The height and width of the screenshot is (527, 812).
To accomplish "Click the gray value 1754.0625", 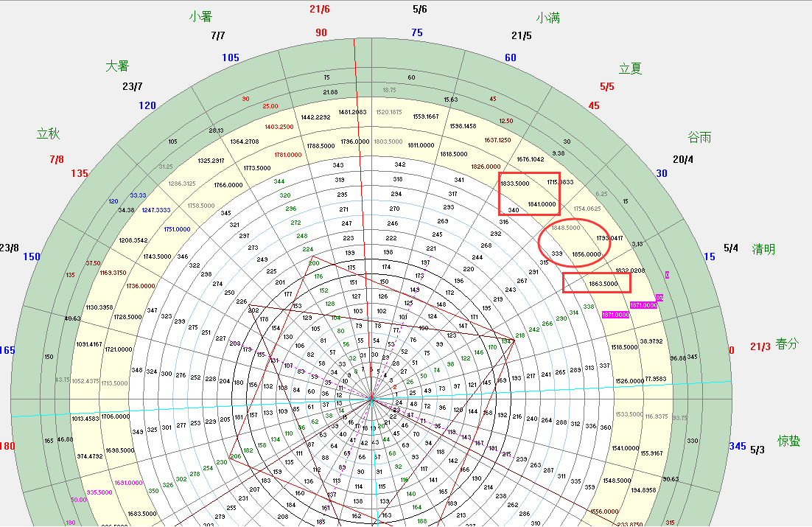I will click(587, 209).
